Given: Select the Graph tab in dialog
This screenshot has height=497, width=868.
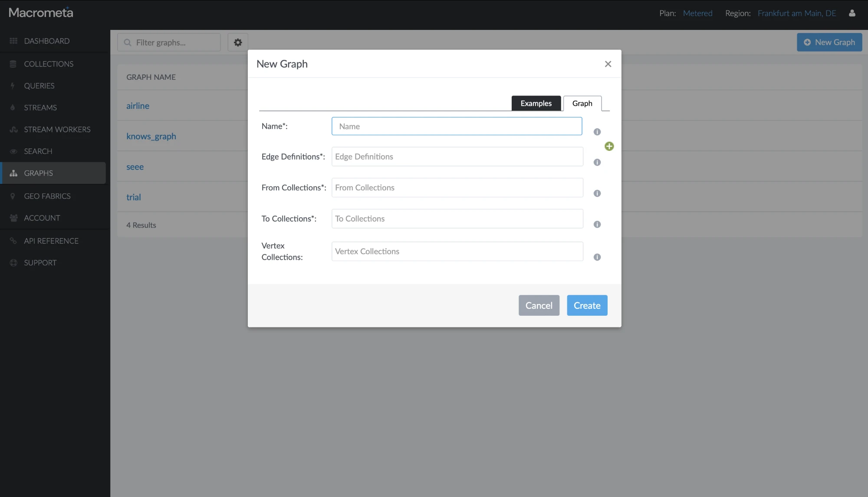Looking at the screenshot, I should (x=582, y=103).
